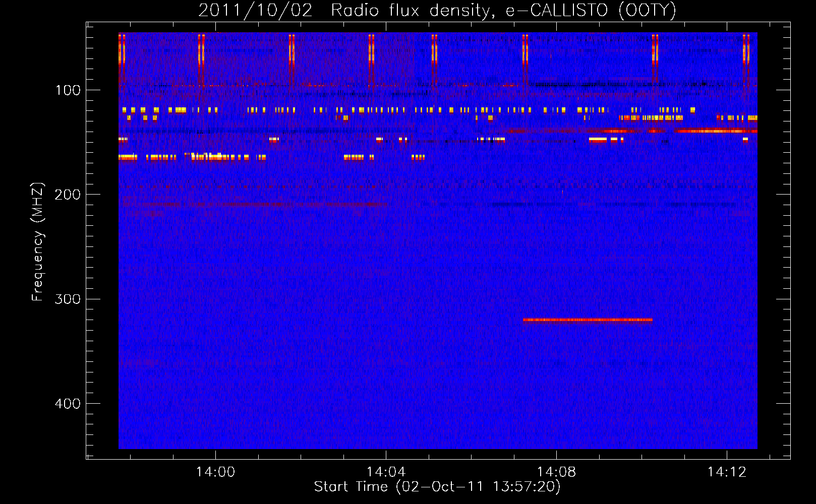Click the 14:12 time tick label
The height and width of the screenshot is (504, 816).
[x=727, y=472]
